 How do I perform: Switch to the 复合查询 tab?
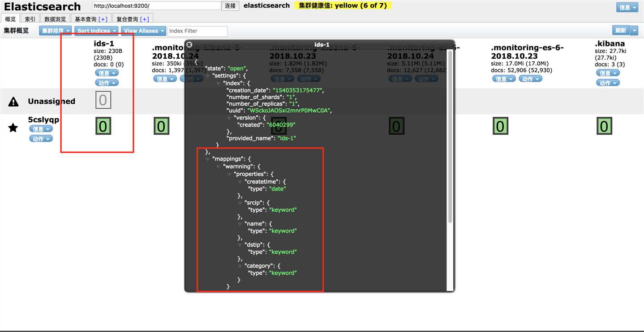(127, 19)
